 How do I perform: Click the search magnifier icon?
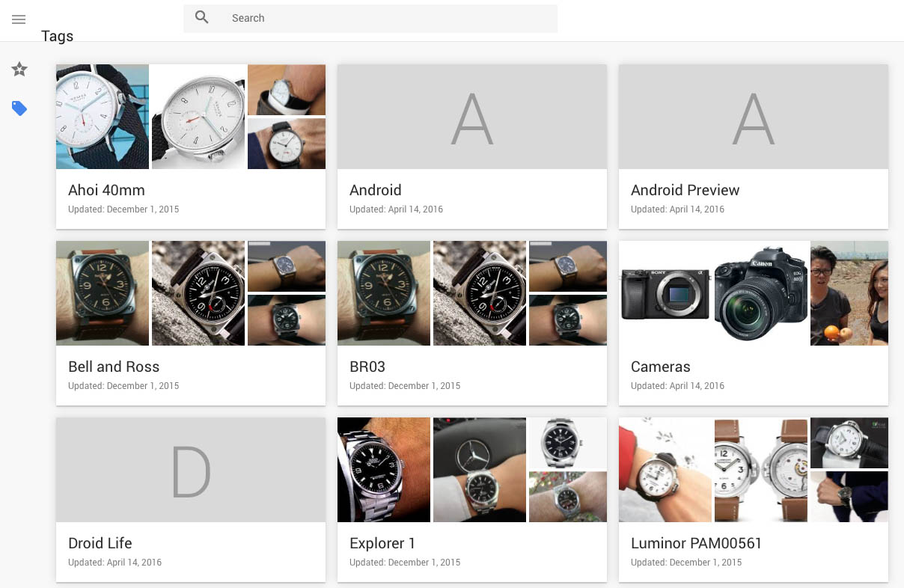[202, 17]
